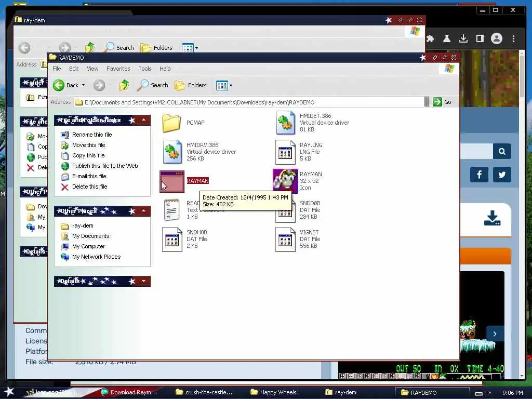
Task: Click the webpage download icon
Action: 492,219
